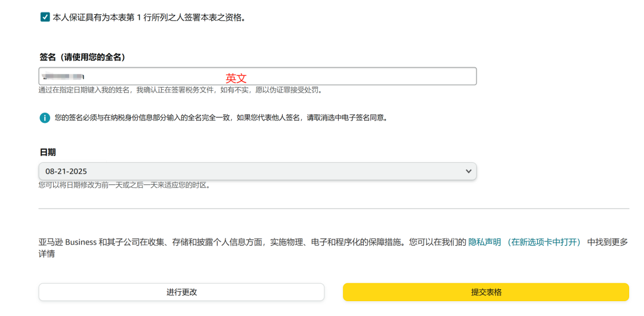Open the 隐私声明 link
The width and height of the screenshot is (644, 316).
pyautogui.click(x=525, y=242)
